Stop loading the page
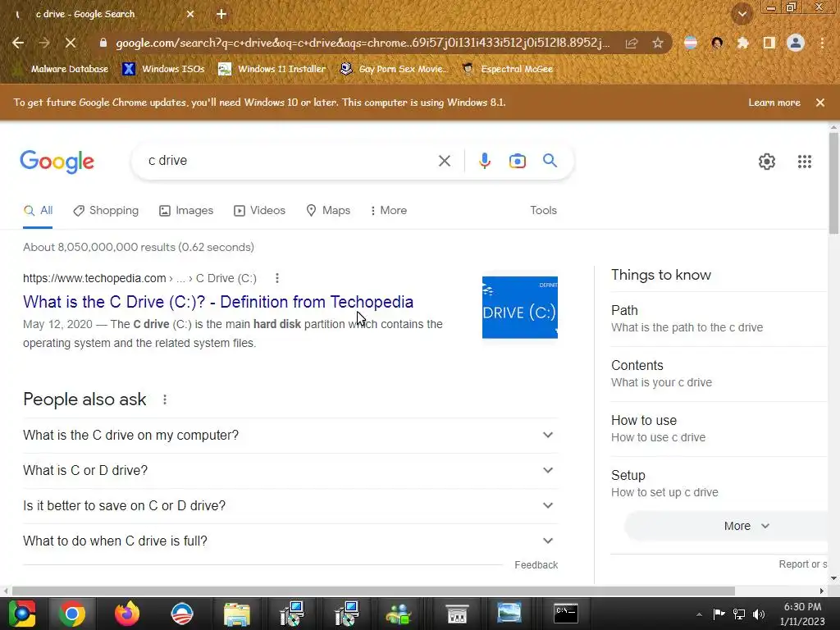Viewport: 840px width, 630px height. pos(71,43)
